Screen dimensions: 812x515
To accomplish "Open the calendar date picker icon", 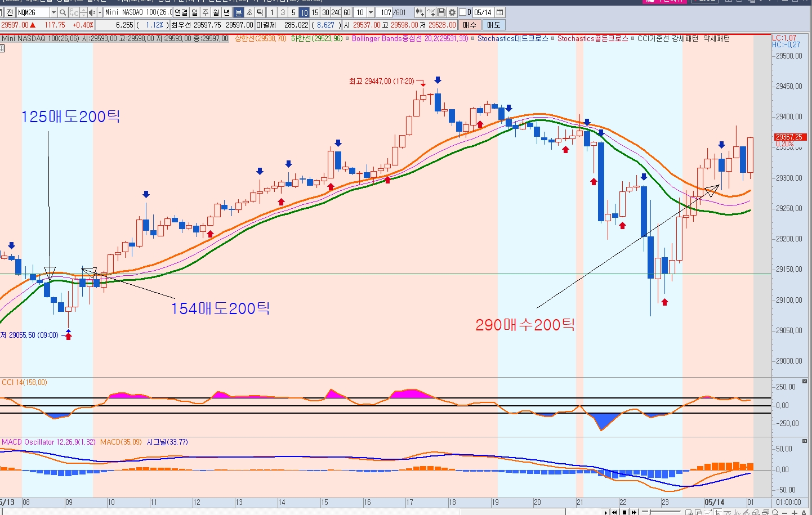I will click(499, 12).
